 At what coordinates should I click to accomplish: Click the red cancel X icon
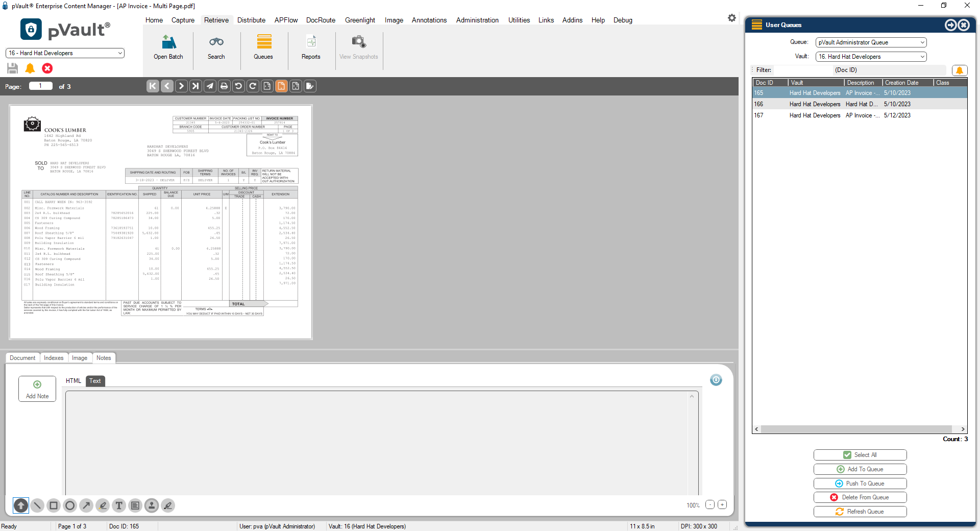47,68
